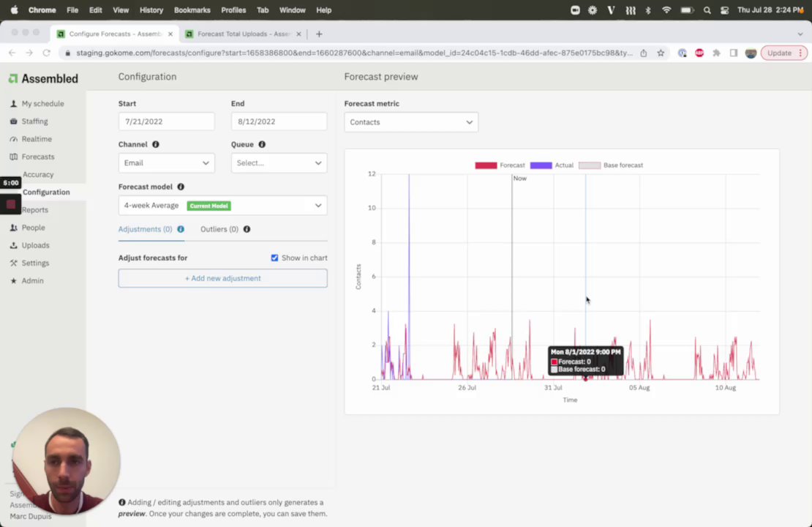Open Accuracy under Forecasts
Viewport: 812px width, 527px height.
coord(38,175)
